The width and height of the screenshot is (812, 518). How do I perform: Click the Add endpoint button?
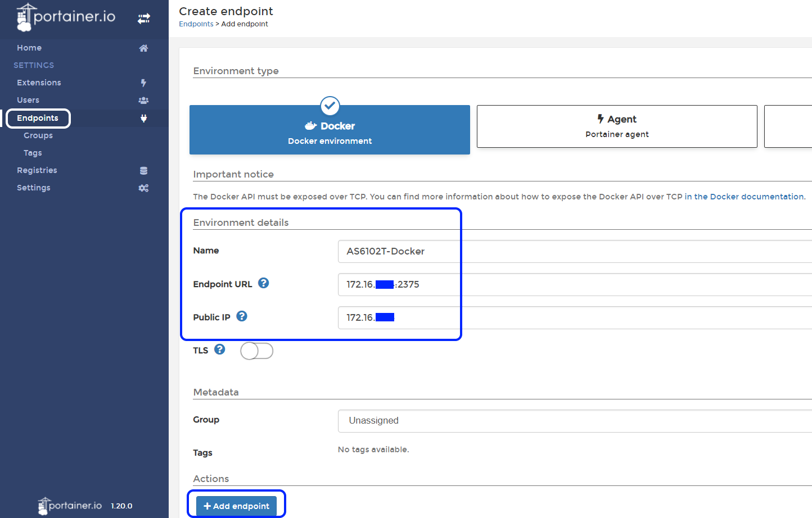tap(236, 506)
